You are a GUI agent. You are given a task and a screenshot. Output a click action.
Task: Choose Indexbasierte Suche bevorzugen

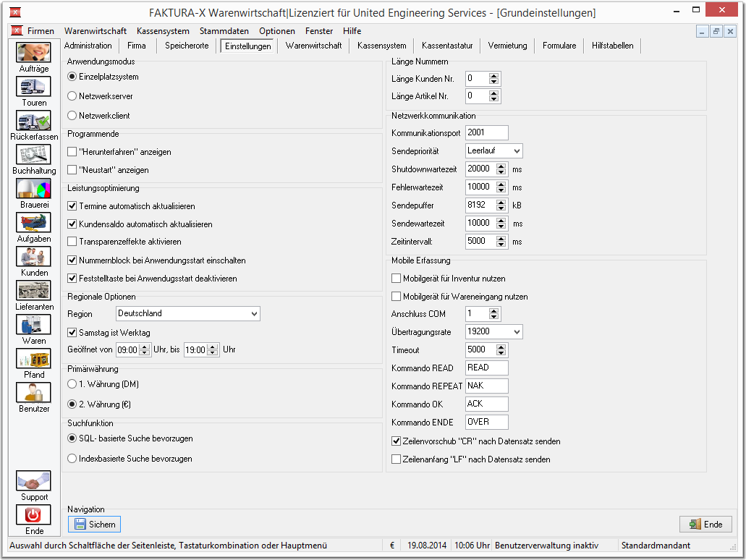(72, 459)
